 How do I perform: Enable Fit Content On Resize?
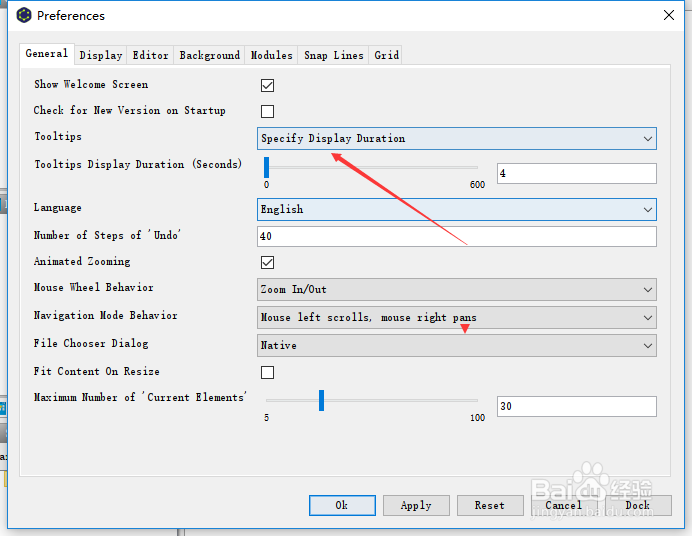[267, 372]
